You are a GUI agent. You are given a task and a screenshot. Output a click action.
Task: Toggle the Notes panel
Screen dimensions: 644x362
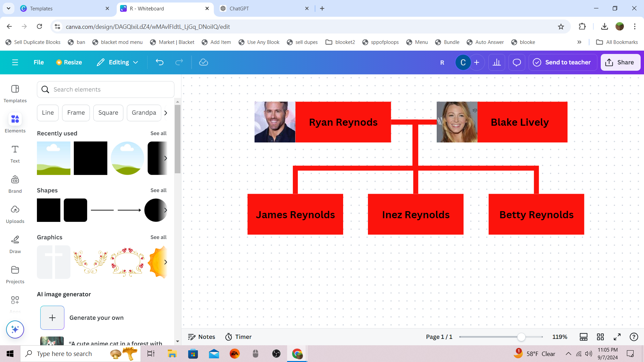(201, 337)
